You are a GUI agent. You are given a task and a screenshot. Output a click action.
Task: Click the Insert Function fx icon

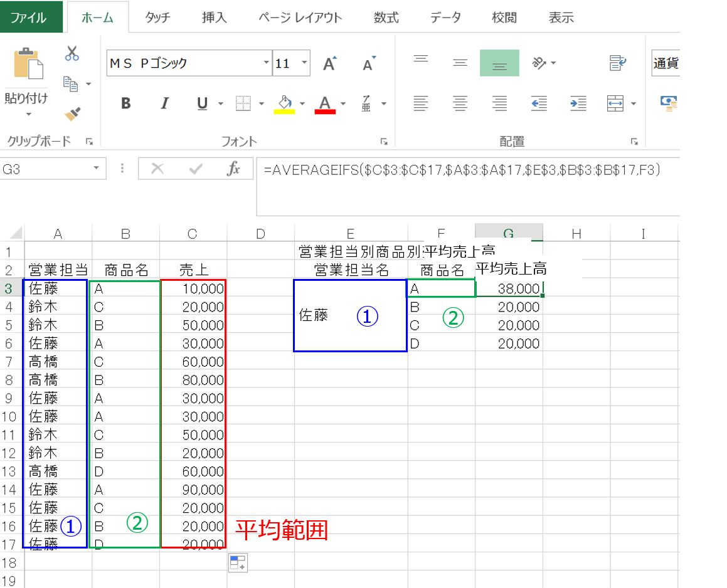(233, 169)
